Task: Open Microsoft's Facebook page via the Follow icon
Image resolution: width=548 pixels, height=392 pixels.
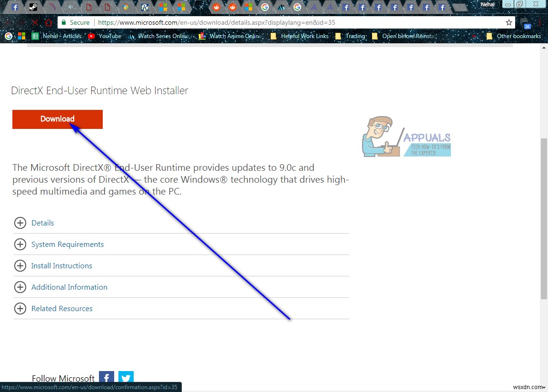Action: click(106, 377)
